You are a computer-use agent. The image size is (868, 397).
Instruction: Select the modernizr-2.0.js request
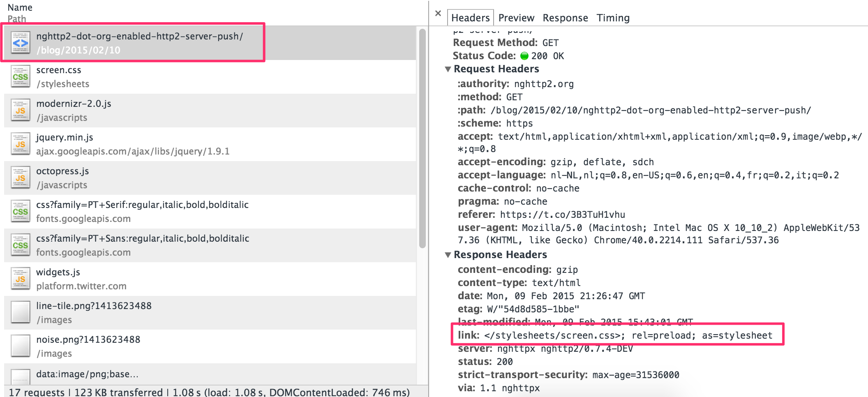(x=210, y=111)
